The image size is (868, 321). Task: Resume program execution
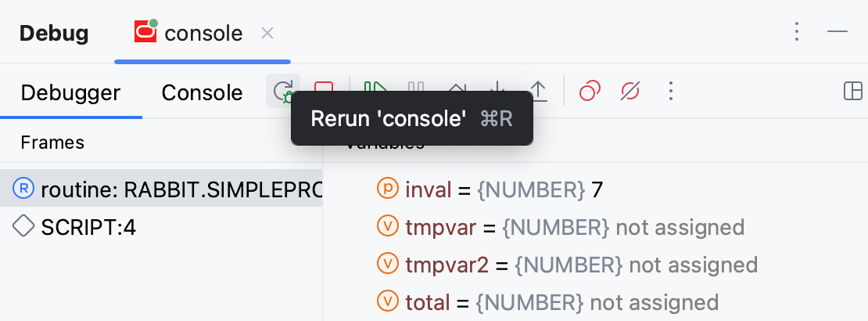[x=376, y=92]
